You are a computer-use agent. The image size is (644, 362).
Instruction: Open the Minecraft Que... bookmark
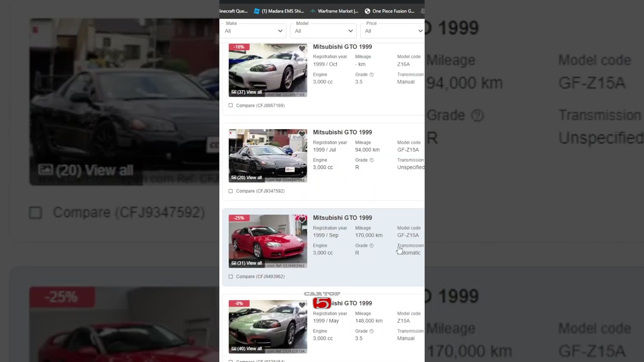[x=234, y=11]
